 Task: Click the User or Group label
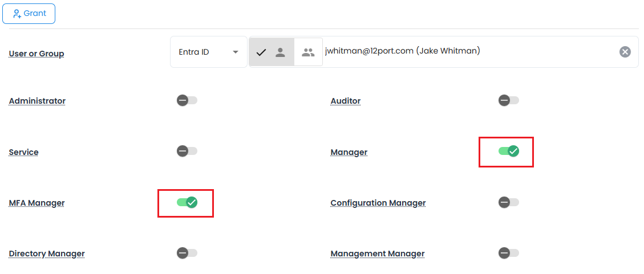click(x=37, y=54)
